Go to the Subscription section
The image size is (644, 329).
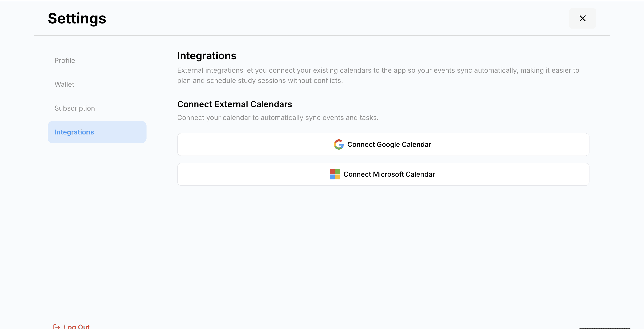click(75, 108)
